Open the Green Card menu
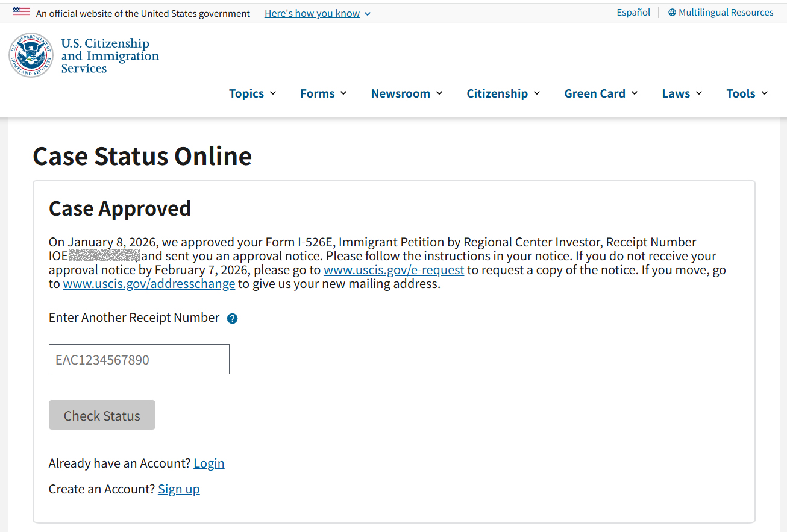The height and width of the screenshot is (532, 787). point(601,93)
